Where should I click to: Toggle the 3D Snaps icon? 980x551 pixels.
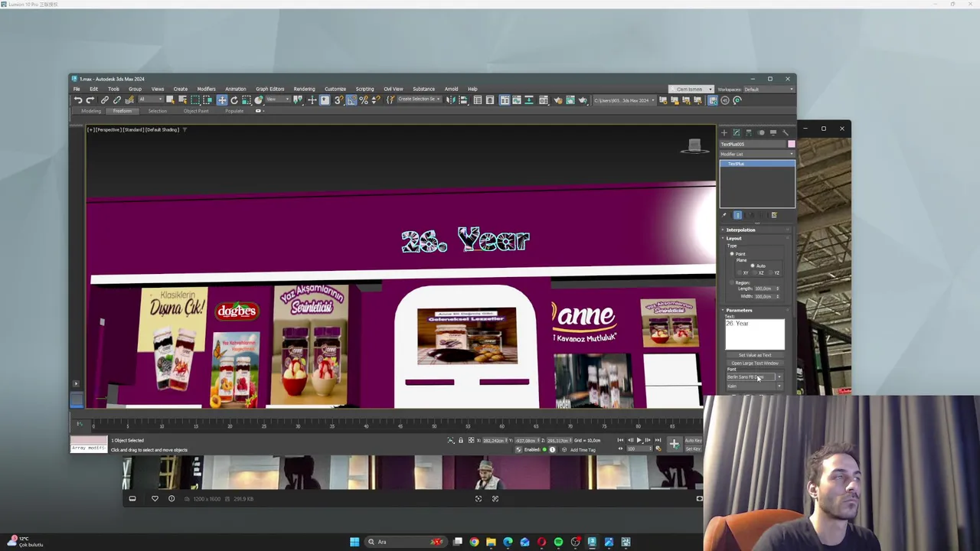338,100
